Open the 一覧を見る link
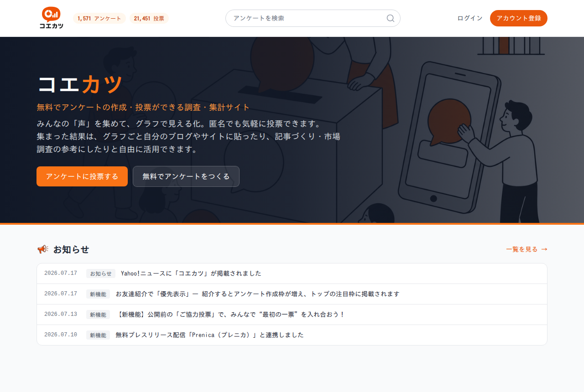584x392 pixels. pos(527,249)
